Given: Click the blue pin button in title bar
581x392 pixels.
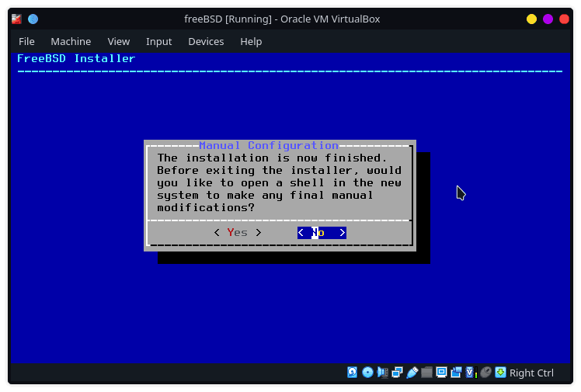Looking at the screenshot, I should tap(33, 19).
